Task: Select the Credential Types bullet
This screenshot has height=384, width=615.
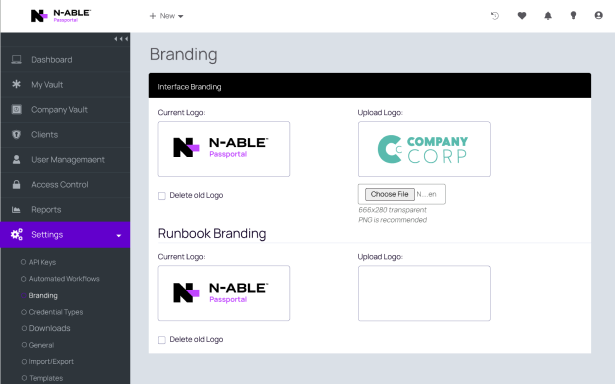Action: (x=24, y=312)
